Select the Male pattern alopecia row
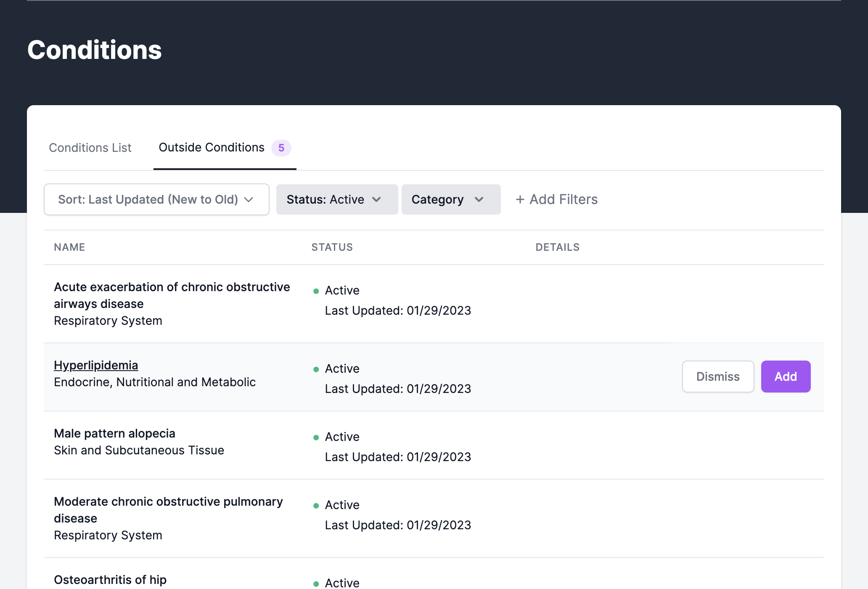868x589 pixels. [114, 434]
